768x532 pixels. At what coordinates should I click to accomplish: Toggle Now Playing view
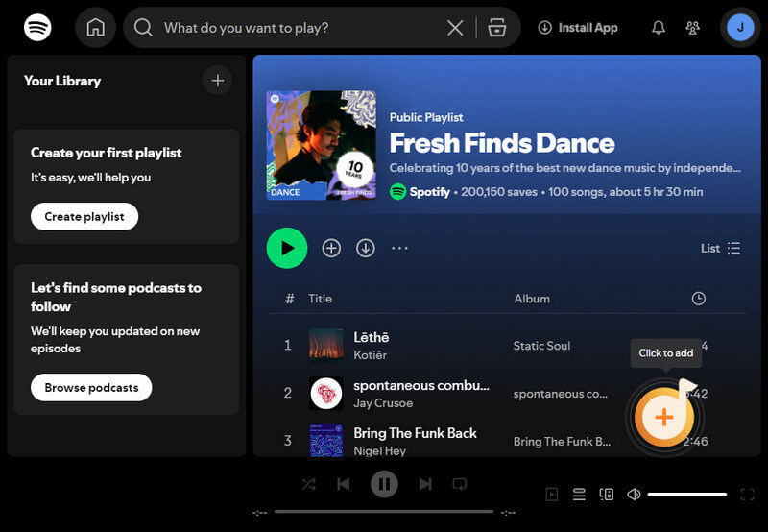[551, 495]
